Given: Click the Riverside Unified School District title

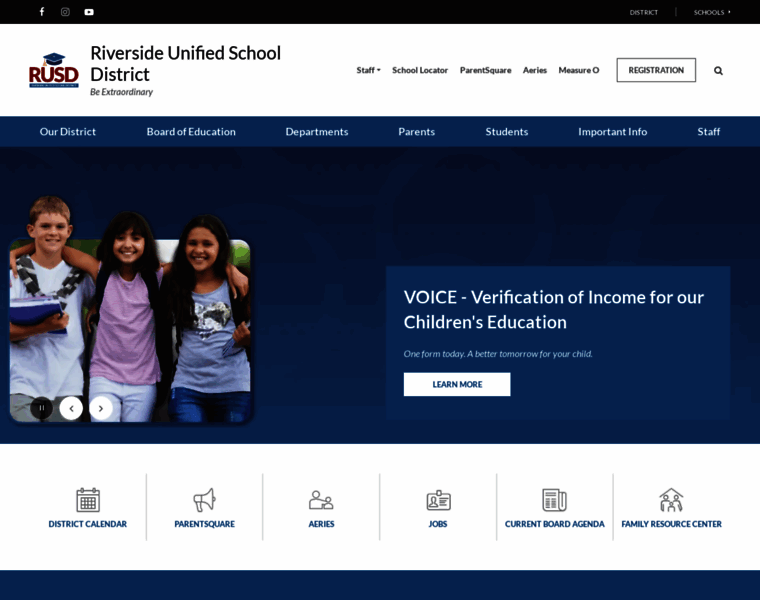Looking at the screenshot, I should point(185,63).
